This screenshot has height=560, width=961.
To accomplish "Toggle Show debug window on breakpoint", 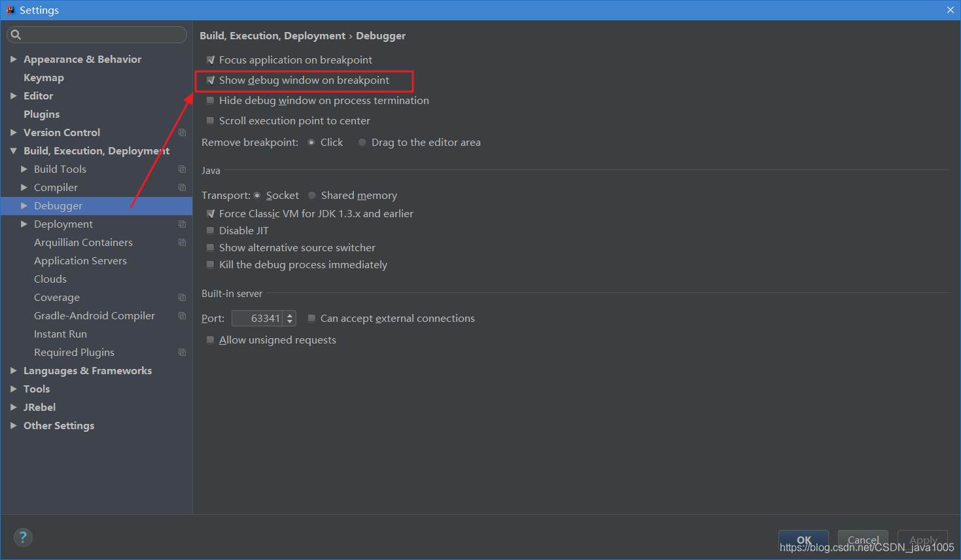I will click(210, 80).
